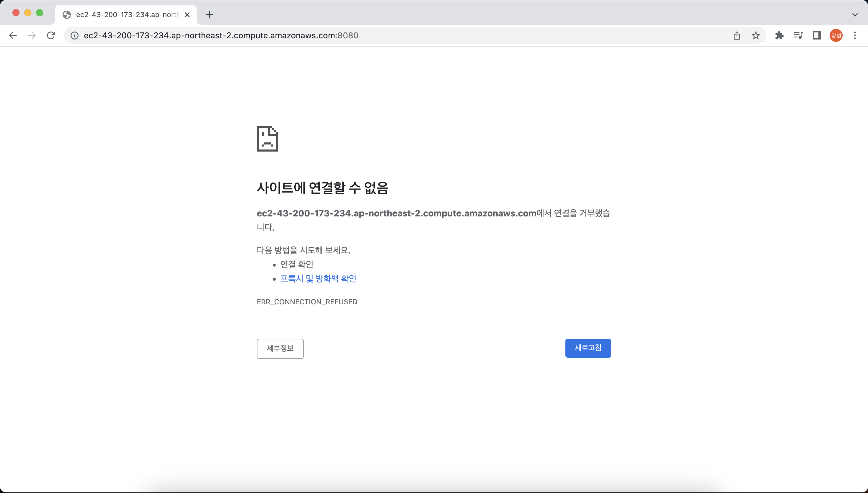This screenshot has height=493, width=868.
Task: Open a new tab with plus button
Action: coord(209,15)
